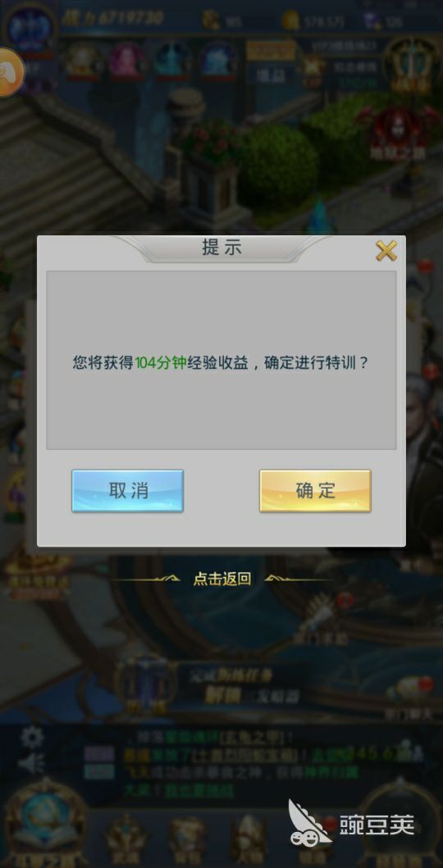Tap the purple gem currency icon
This screenshot has width=443, height=868.
pos(372,21)
